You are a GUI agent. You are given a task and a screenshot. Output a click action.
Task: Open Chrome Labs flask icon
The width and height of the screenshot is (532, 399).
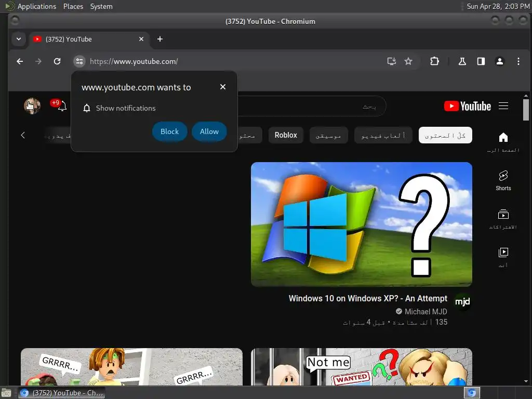coord(462,61)
